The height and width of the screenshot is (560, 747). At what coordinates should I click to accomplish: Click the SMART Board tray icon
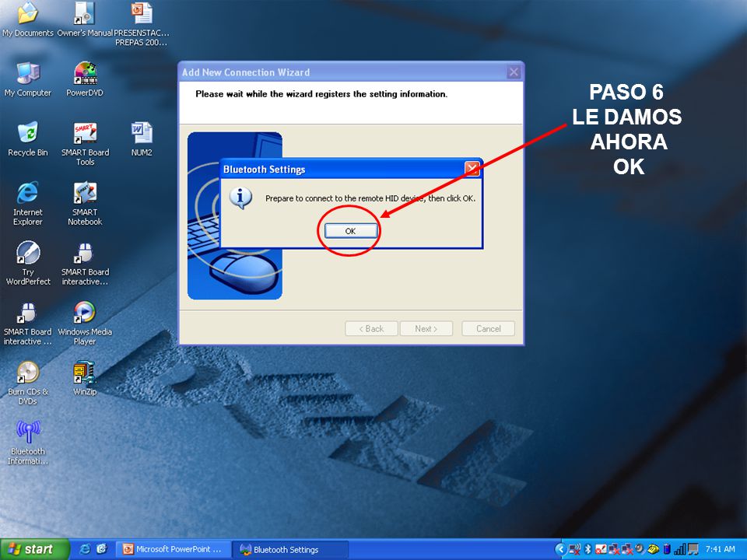coord(601,549)
